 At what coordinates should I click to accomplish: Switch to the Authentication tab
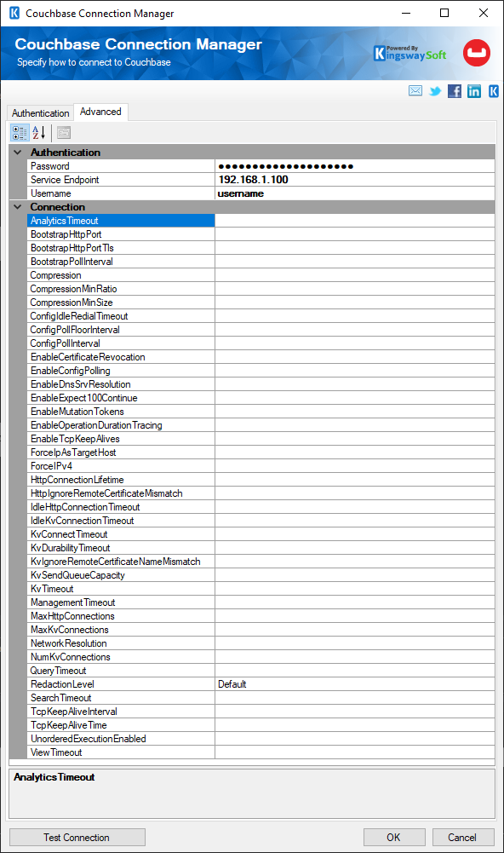tap(40, 113)
